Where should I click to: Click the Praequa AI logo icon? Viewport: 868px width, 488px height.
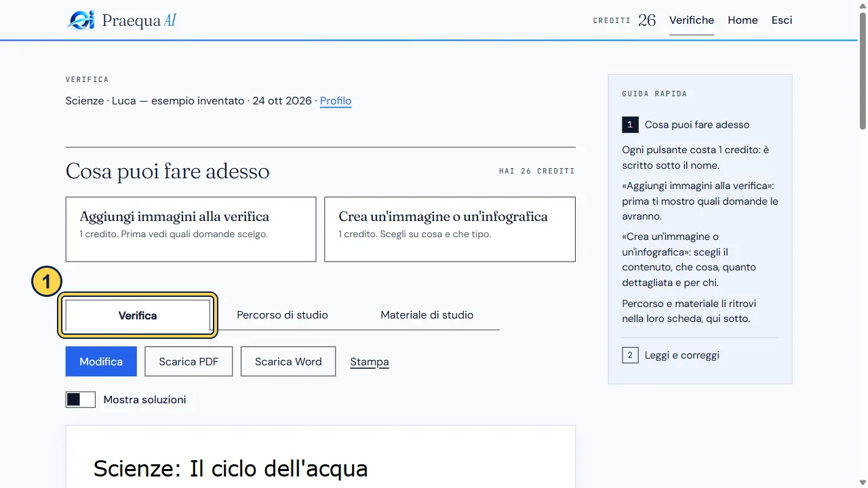(x=81, y=20)
